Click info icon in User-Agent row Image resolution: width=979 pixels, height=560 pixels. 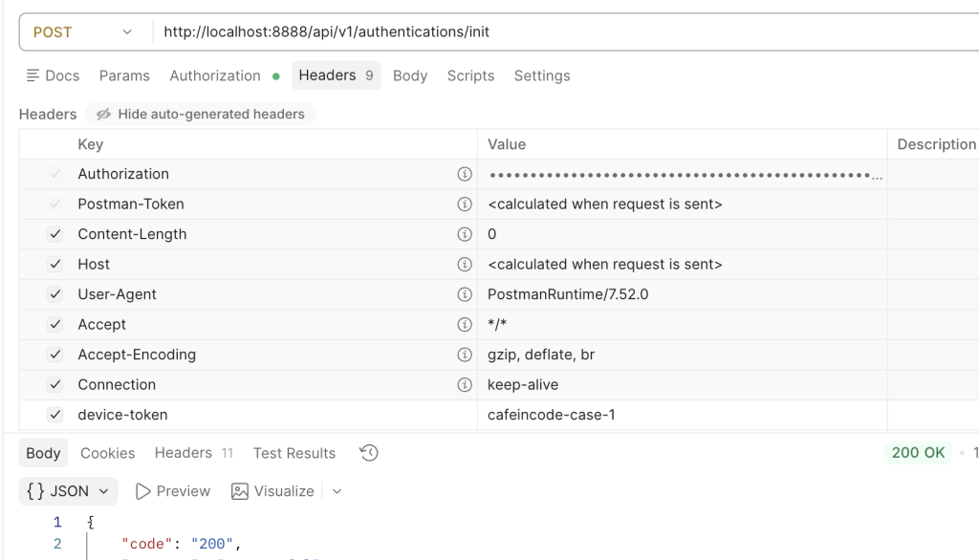tap(465, 294)
